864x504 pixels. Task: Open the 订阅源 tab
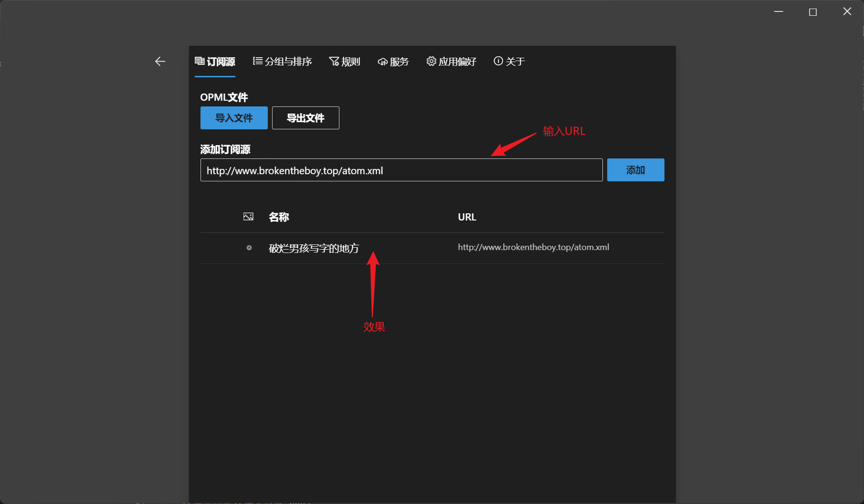(x=215, y=62)
